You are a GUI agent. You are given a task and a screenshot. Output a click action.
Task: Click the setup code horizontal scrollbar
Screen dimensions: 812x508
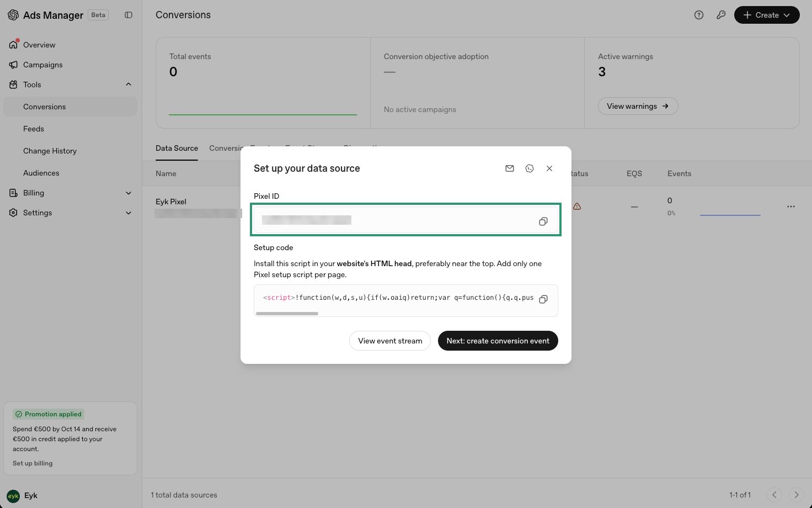point(287,314)
